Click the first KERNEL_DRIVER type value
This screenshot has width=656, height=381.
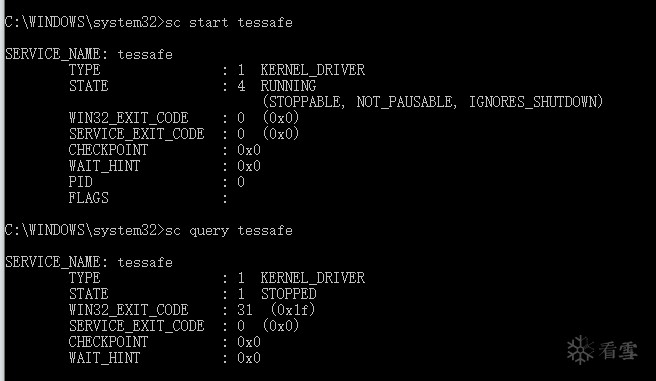pyautogui.click(x=313, y=70)
